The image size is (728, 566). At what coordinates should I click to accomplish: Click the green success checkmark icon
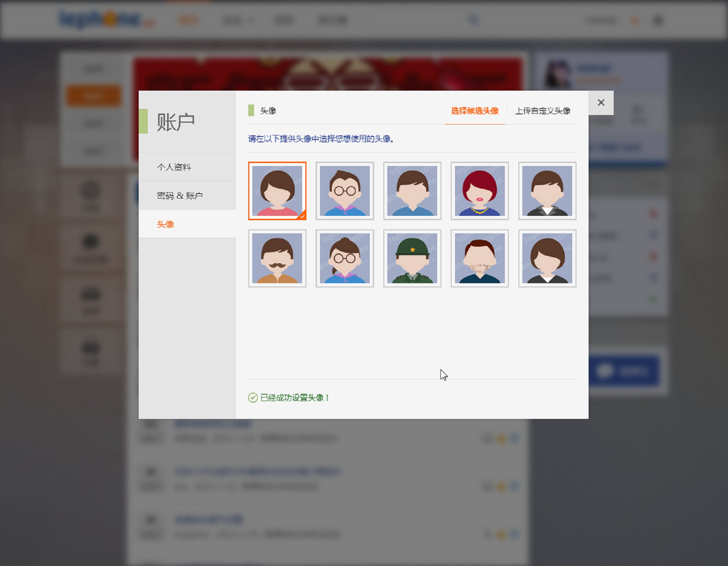tap(253, 397)
